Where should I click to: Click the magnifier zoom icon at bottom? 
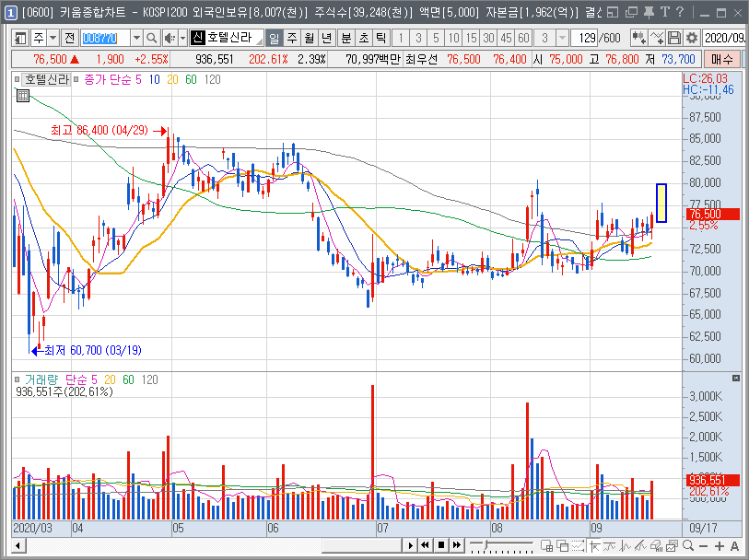688,545
